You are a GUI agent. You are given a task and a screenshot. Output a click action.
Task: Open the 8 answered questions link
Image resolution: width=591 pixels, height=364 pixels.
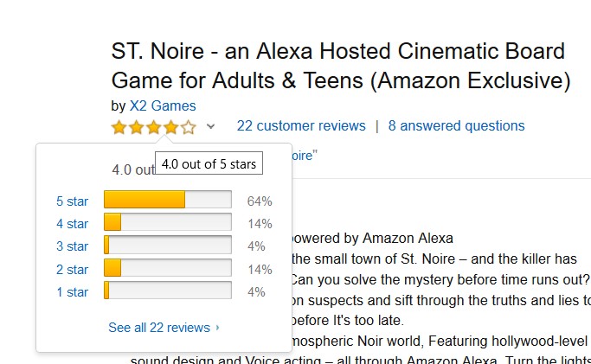(x=456, y=126)
